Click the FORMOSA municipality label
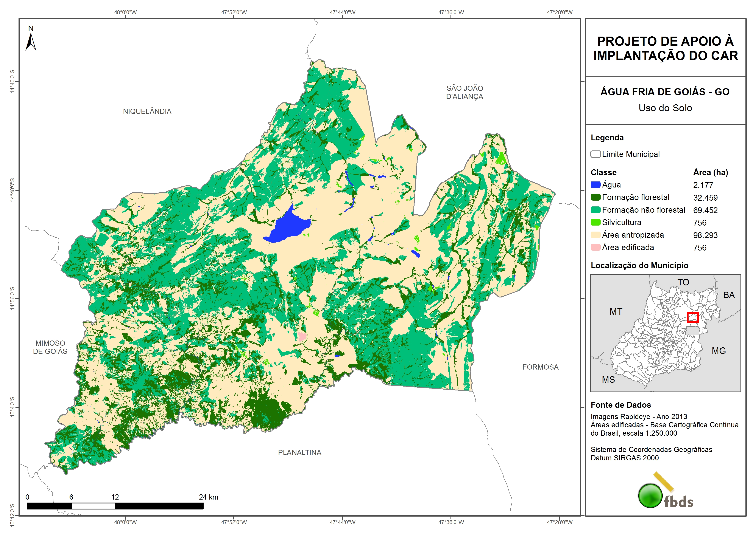Image resolution: width=756 pixels, height=534 pixels. pyautogui.click(x=540, y=367)
